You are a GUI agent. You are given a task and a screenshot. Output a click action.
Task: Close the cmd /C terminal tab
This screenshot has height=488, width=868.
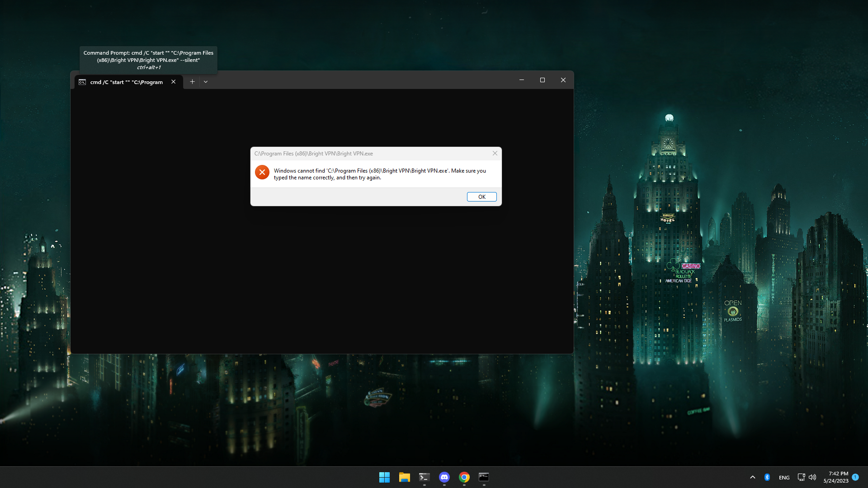coord(173,82)
